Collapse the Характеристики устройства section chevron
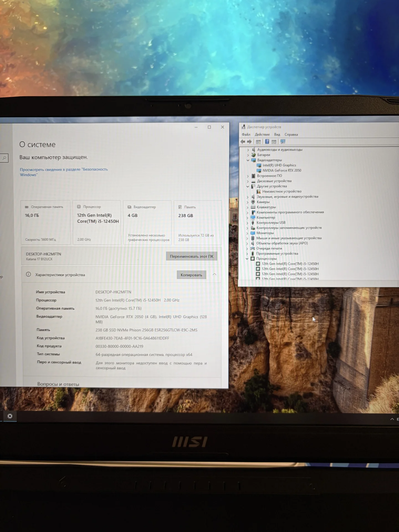399x532 pixels. coord(214,274)
